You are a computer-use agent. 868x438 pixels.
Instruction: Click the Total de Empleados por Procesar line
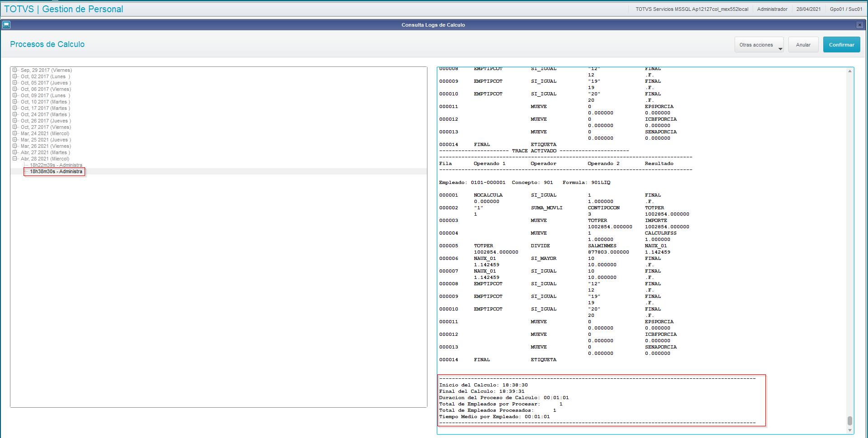pyautogui.click(x=501, y=404)
